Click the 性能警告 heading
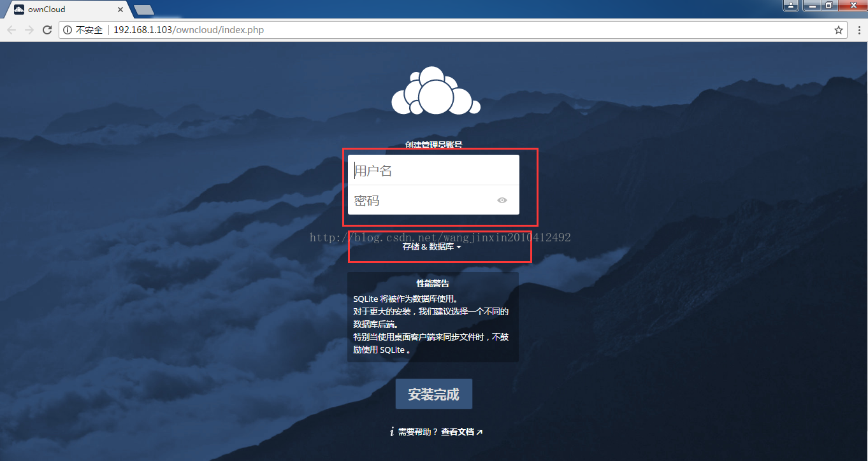The height and width of the screenshot is (461, 868). 433,283
